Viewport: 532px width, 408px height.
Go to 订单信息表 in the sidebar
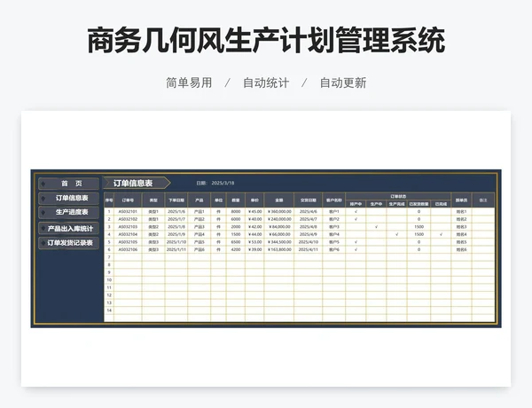pyautogui.click(x=69, y=198)
